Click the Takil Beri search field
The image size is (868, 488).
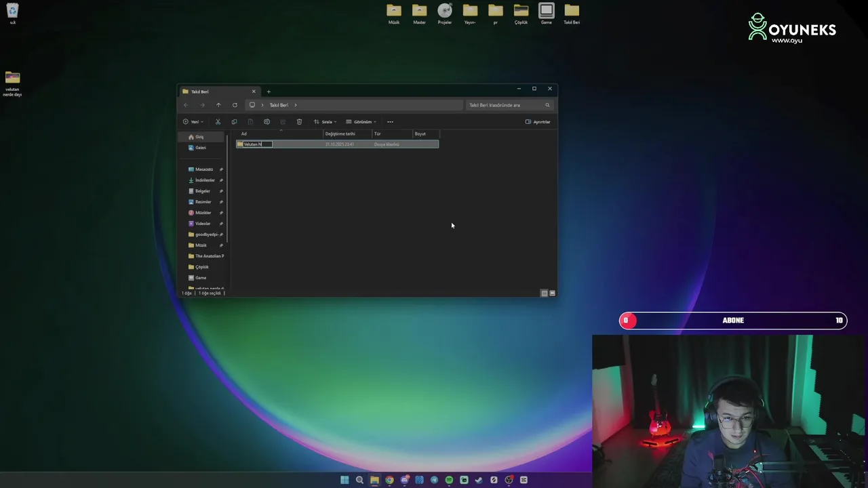point(509,105)
